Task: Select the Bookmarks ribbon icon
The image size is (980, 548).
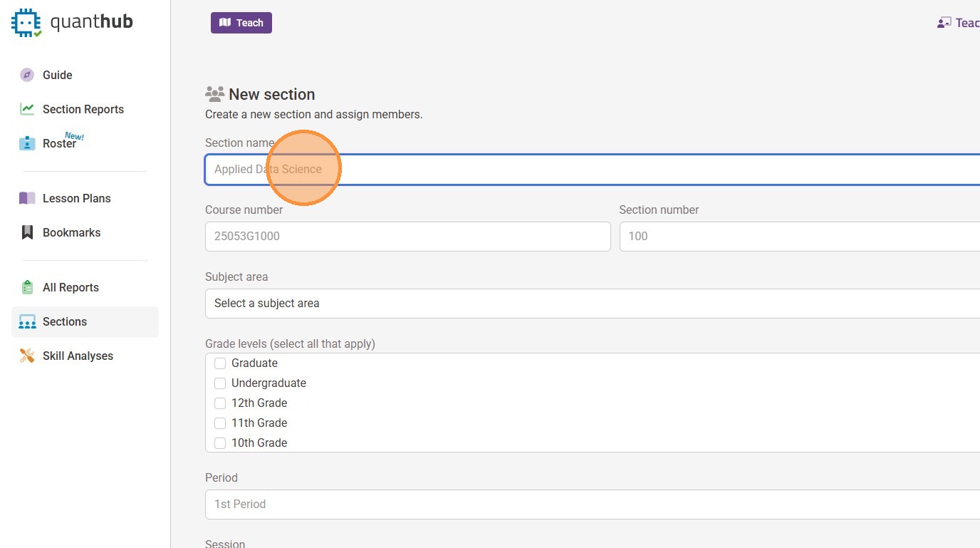Action: [27, 232]
